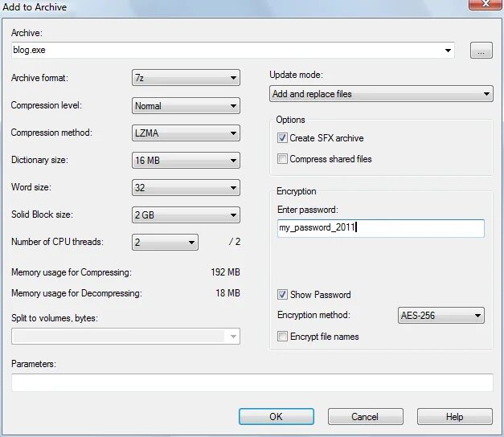Open the Compression method LZMA dropdown
504x437 pixels.
(x=186, y=133)
